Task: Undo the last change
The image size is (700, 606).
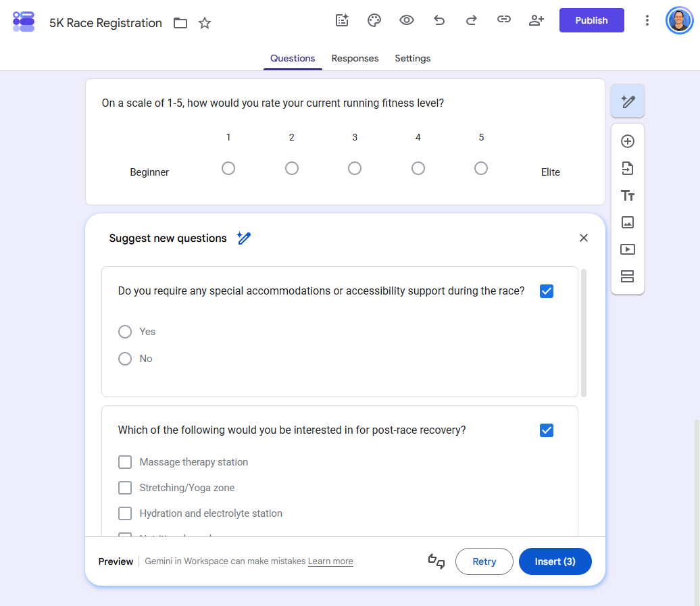Action: (439, 20)
